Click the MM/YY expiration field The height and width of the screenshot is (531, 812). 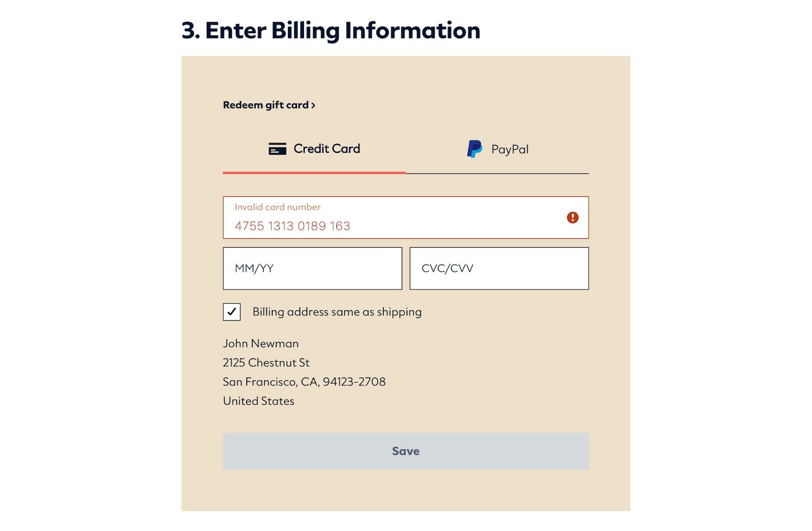(312, 268)
